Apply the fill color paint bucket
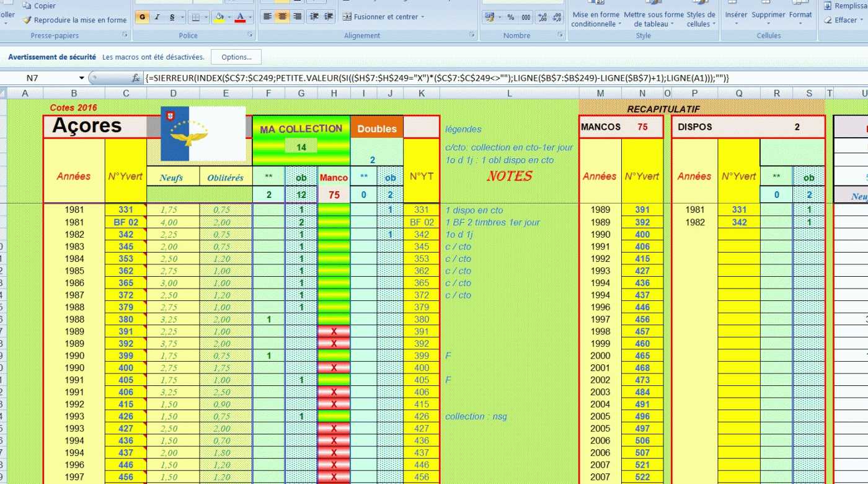Image resolution: width=868 pixels, height=484 pixels. point(218,17)
